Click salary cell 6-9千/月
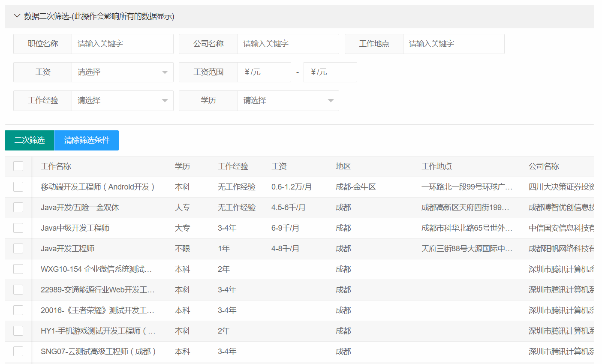 pos(286,228)
